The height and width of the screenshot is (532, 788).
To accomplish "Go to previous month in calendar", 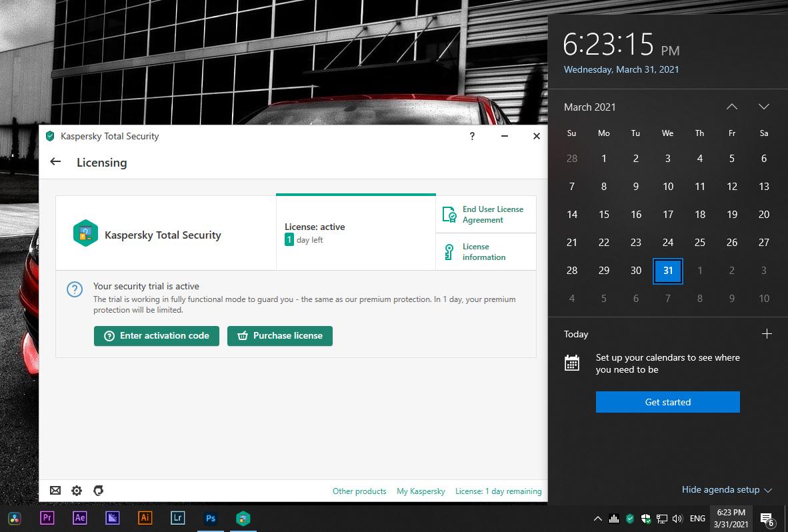I will (x=732, y=107).
